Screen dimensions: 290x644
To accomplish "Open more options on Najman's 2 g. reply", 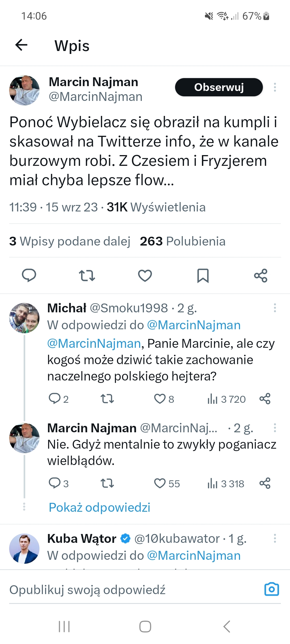I will tap(275, 428).
